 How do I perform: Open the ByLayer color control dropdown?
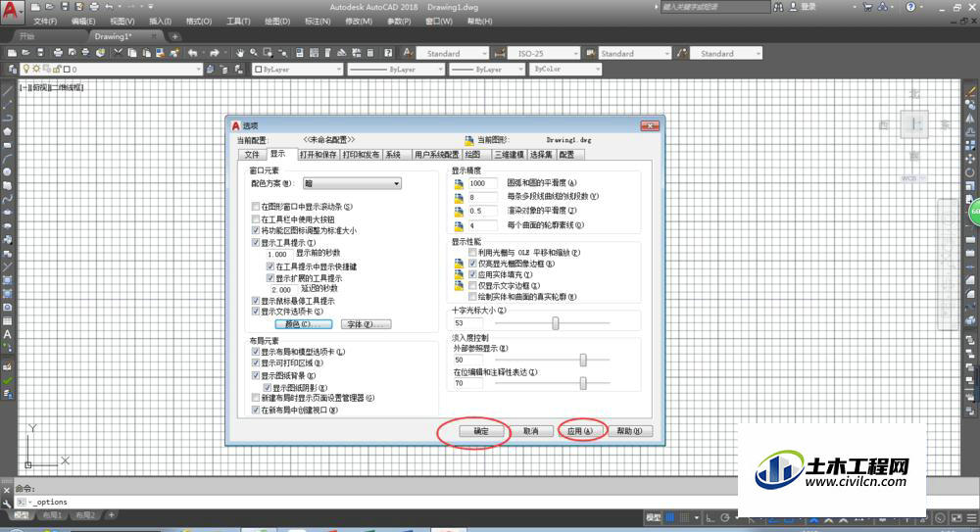(298, 70)
